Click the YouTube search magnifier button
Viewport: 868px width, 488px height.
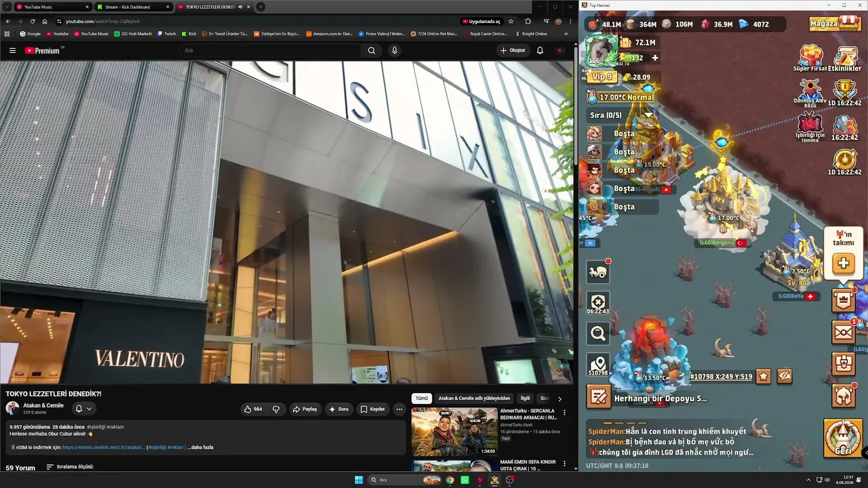click(372, 50)
